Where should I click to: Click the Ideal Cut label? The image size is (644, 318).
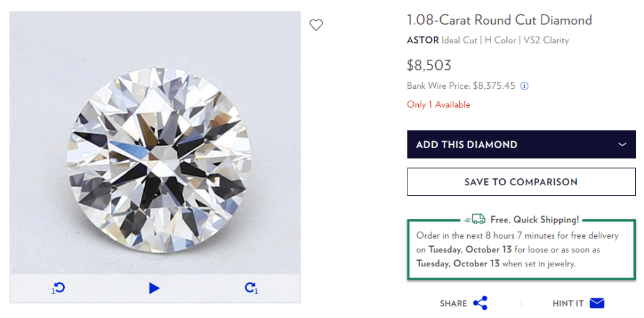pyautogui.click(x=459, y=40)
